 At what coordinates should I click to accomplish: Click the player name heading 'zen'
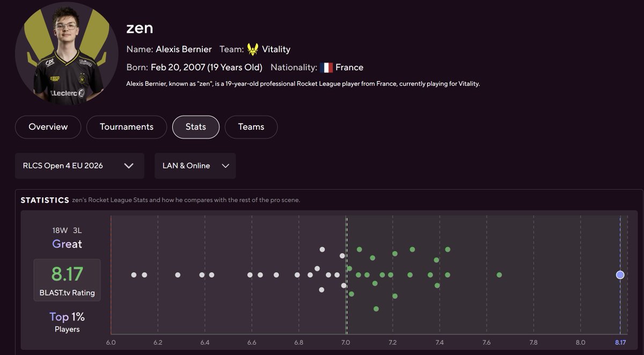pos(140,27)
